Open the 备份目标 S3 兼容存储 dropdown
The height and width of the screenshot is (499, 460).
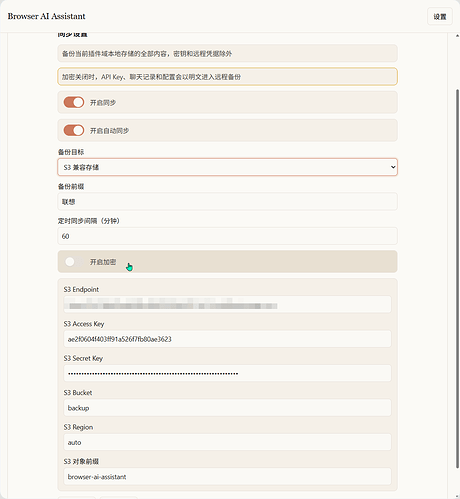[x=227, y=167]
